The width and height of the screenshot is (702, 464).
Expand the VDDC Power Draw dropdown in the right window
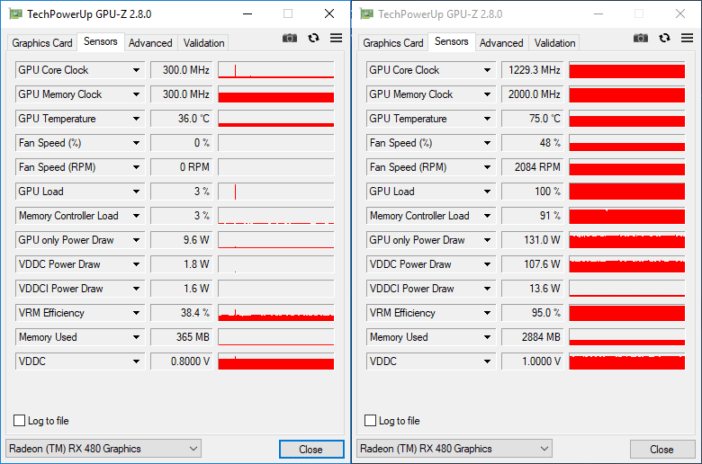coord(487,264)
